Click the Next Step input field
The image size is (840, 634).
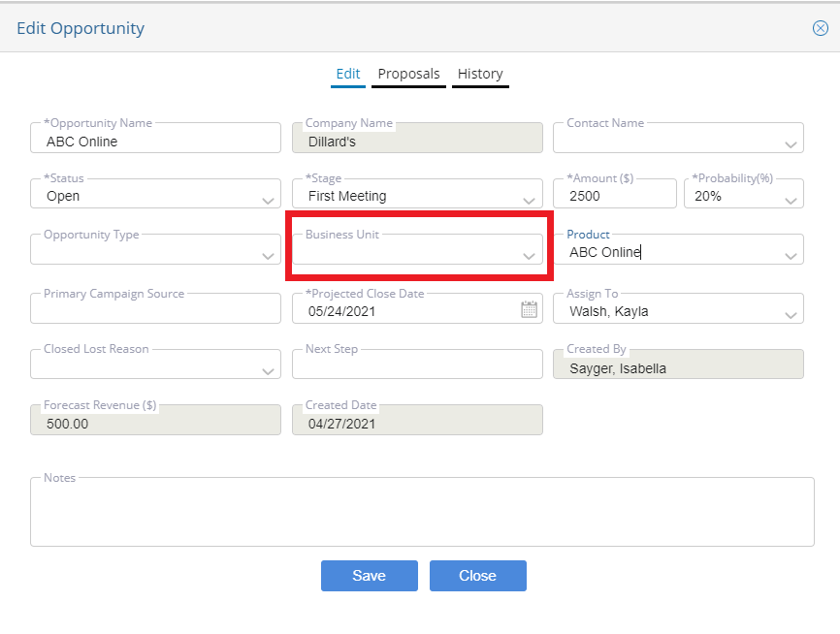pos(417,365)
